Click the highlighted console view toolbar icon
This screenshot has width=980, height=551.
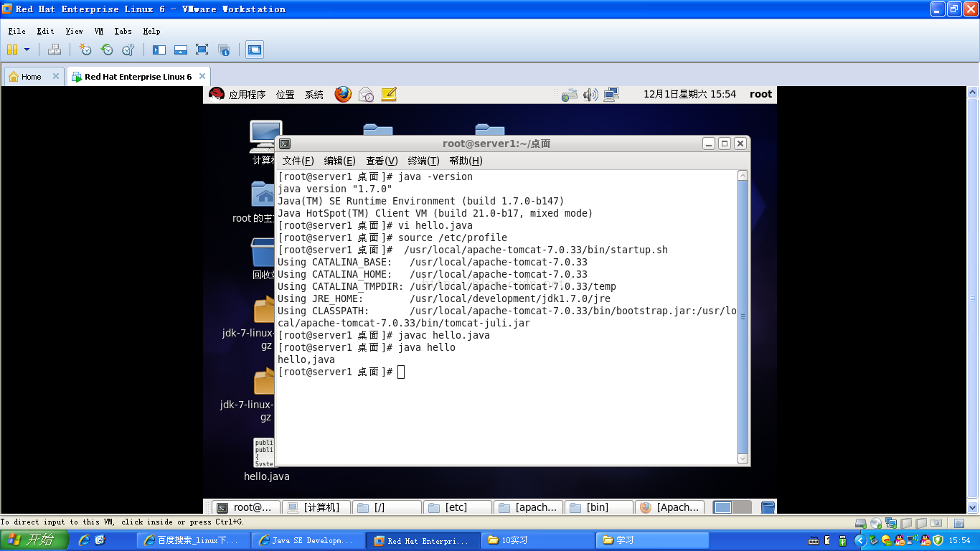(x=255, y=50)
